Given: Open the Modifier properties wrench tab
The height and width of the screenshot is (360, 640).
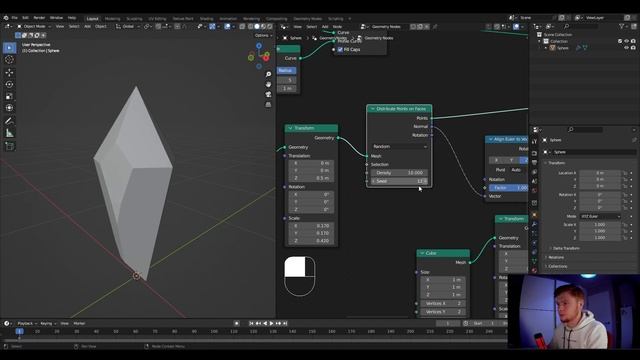Looking at the screenshot, I should tap(534, 224).
